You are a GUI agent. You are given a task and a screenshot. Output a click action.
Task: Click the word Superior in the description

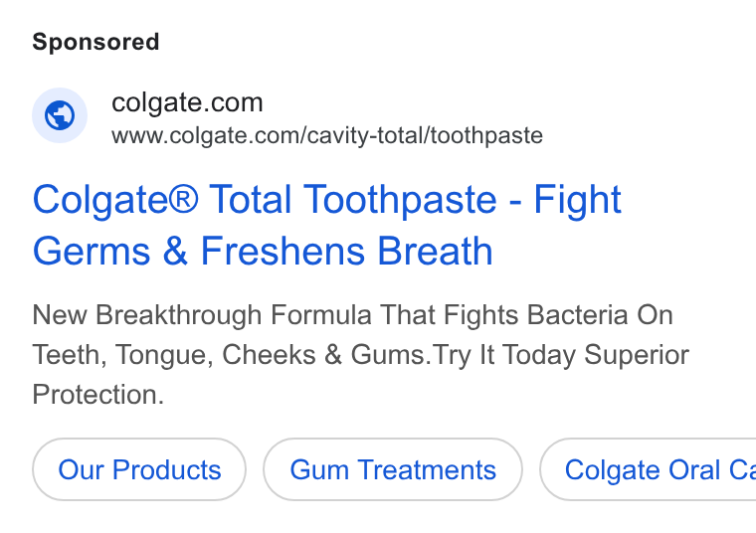(637, 356)
